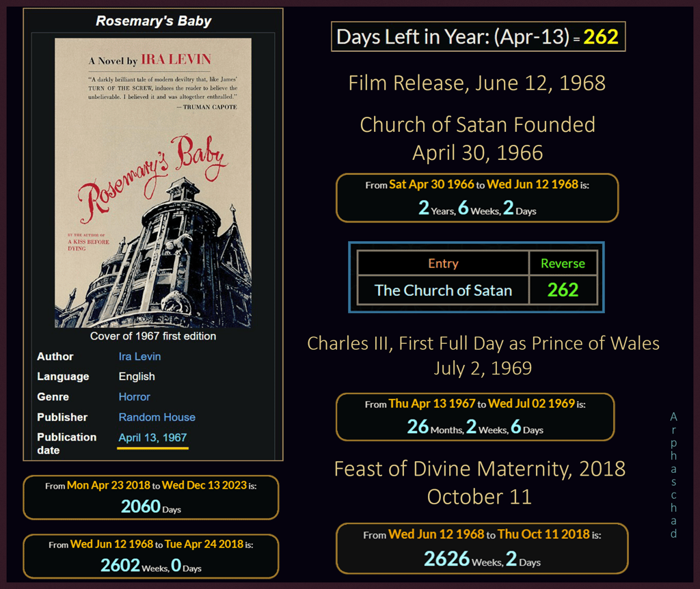Click 'Film Release, June 12, 1968' heading

[x=476, y=83]
